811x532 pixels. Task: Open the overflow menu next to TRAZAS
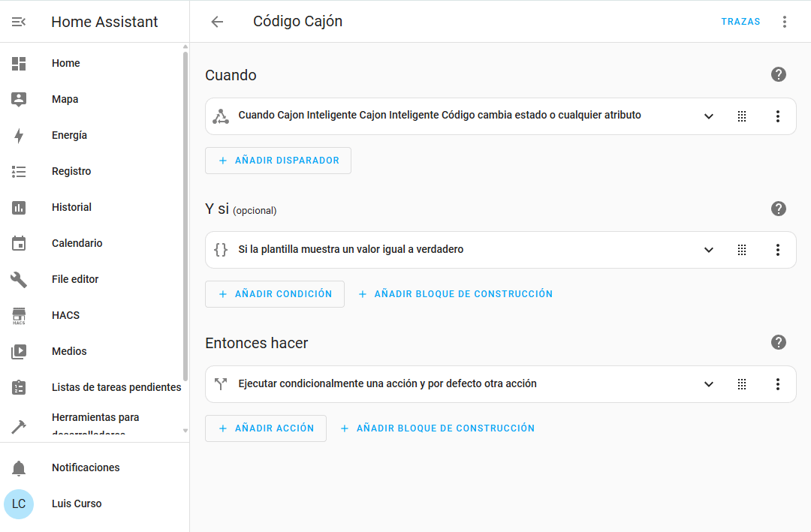(785, 22)
